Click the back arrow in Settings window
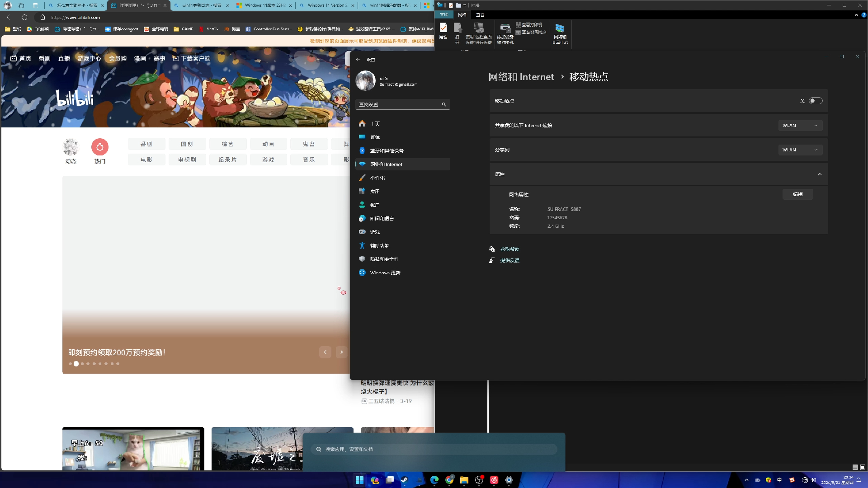This screenshot has width=868, height=488. coord(358,59)
